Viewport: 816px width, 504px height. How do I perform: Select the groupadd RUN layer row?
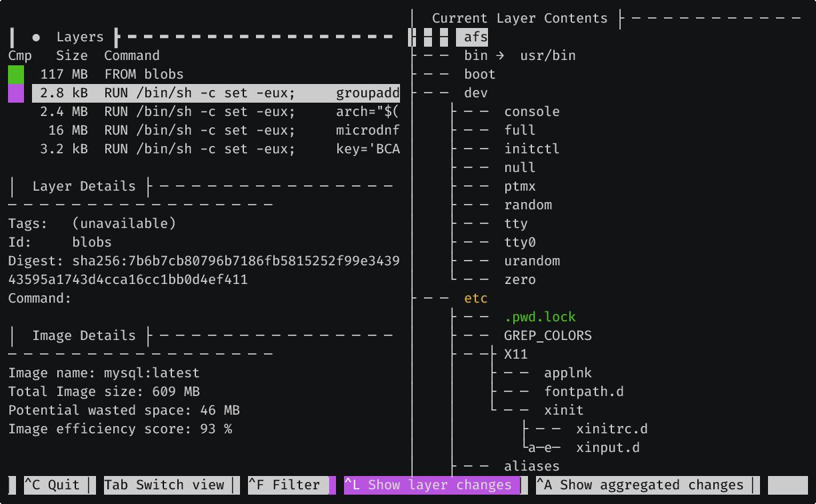[200, 93]
